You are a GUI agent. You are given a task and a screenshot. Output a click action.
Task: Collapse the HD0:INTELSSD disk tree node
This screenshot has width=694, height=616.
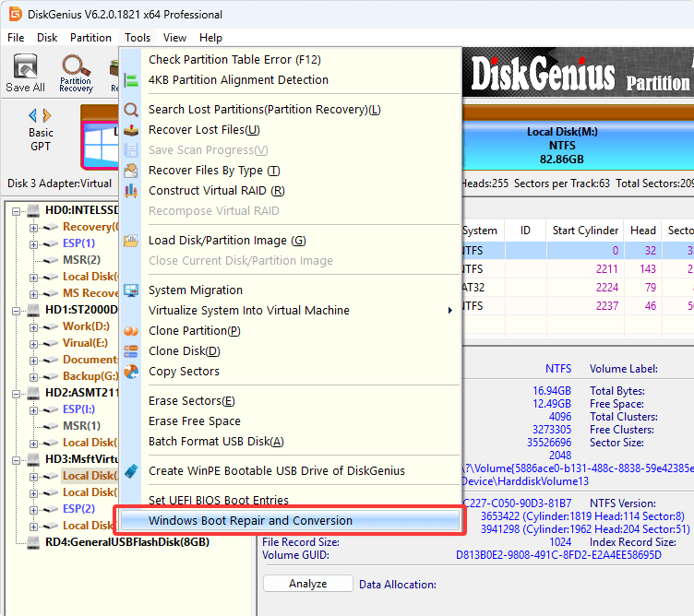click(17, 211)
